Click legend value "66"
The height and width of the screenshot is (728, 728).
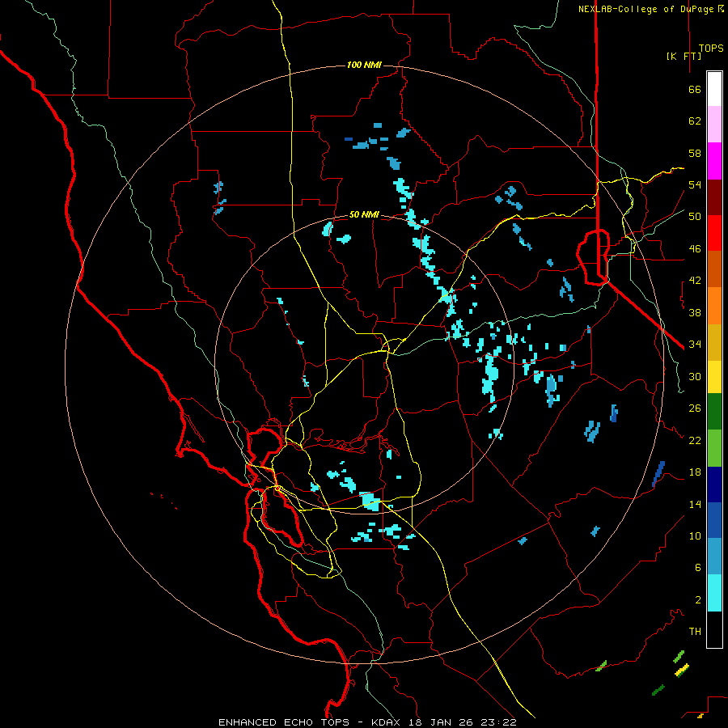tap(695, 89)
